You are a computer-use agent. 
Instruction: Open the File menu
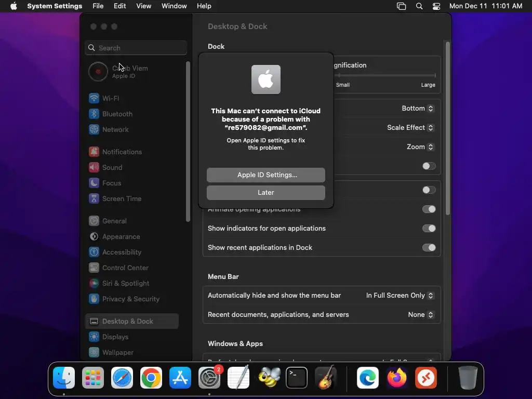coord(98,6)
